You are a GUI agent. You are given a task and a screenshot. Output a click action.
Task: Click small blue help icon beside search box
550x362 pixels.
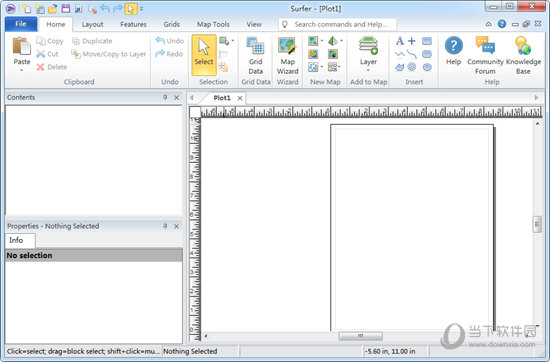coord(502,24)
